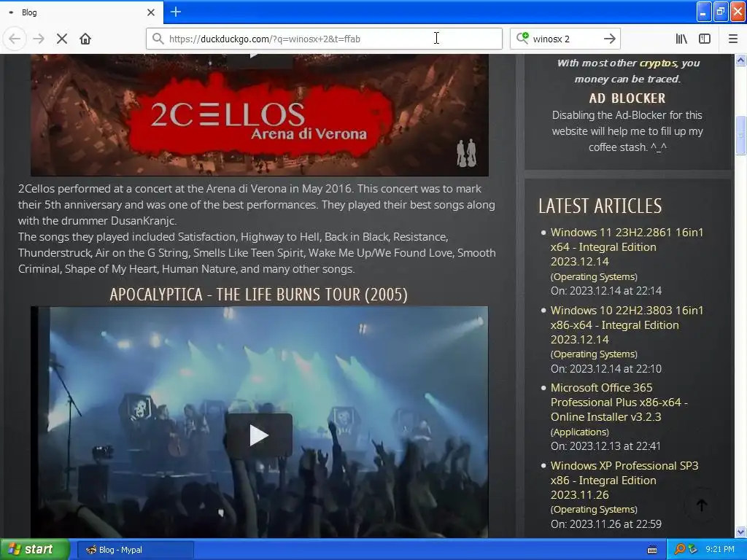Click the Apocalyptica Life Burns Tour heading
This screenshot has width=747, height=560.
pyautogui.click(x=259, y=295)
